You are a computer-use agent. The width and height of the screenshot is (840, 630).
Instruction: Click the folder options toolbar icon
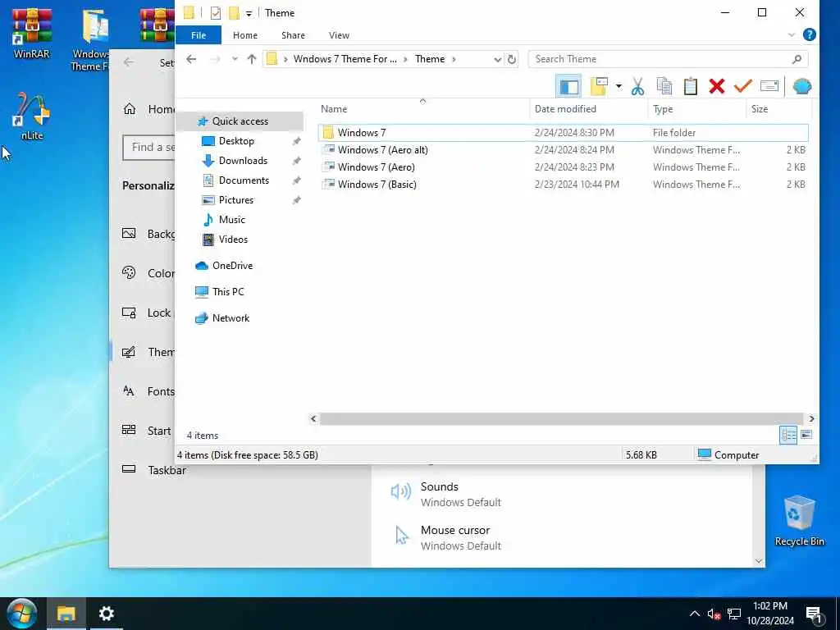[x=599, y=86]
